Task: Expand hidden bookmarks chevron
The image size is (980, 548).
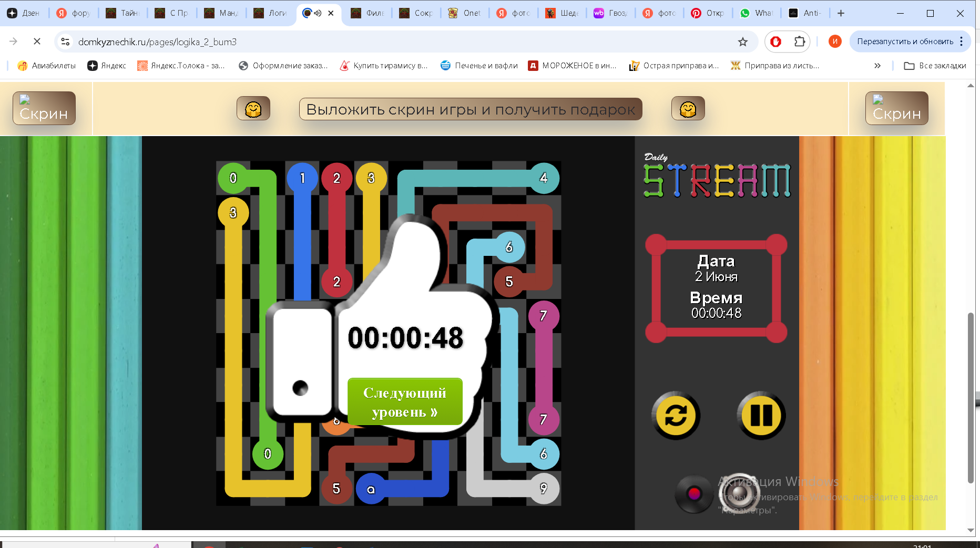Action: tap(877, 66)
